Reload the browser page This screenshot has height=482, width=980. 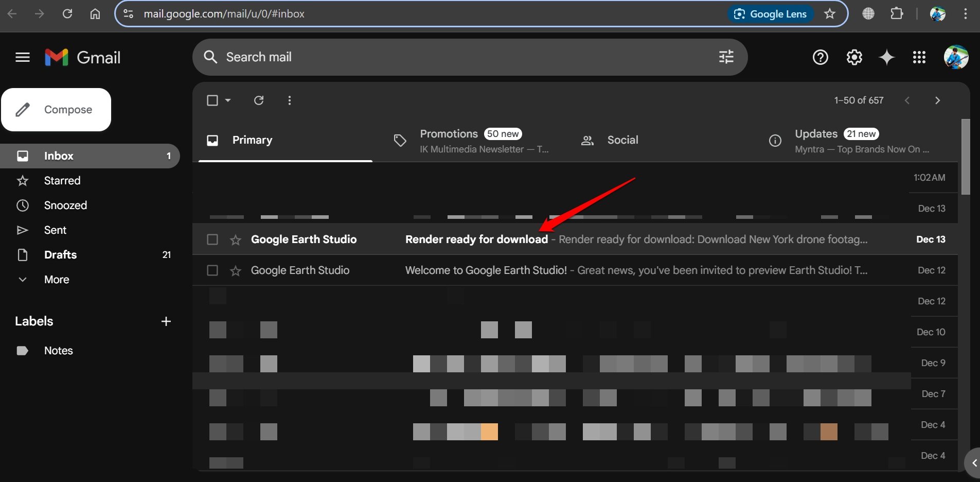(x=67, y=14)
